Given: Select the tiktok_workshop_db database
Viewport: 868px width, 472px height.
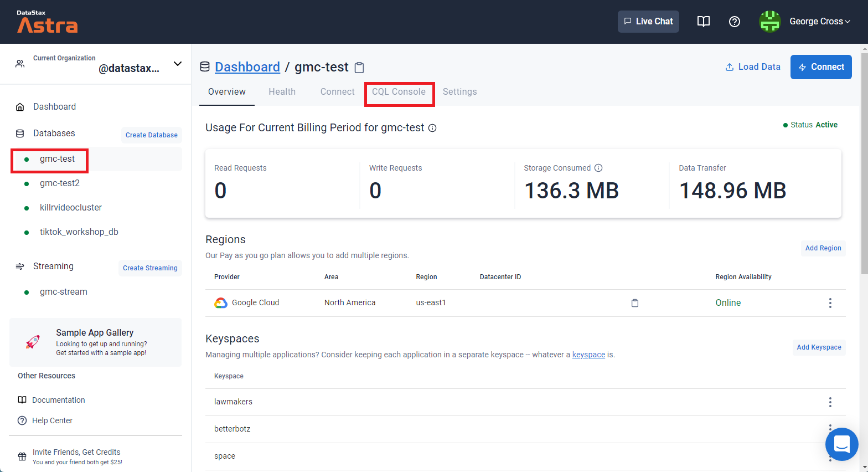Looking at the screenshot, I should pos(79,232).
